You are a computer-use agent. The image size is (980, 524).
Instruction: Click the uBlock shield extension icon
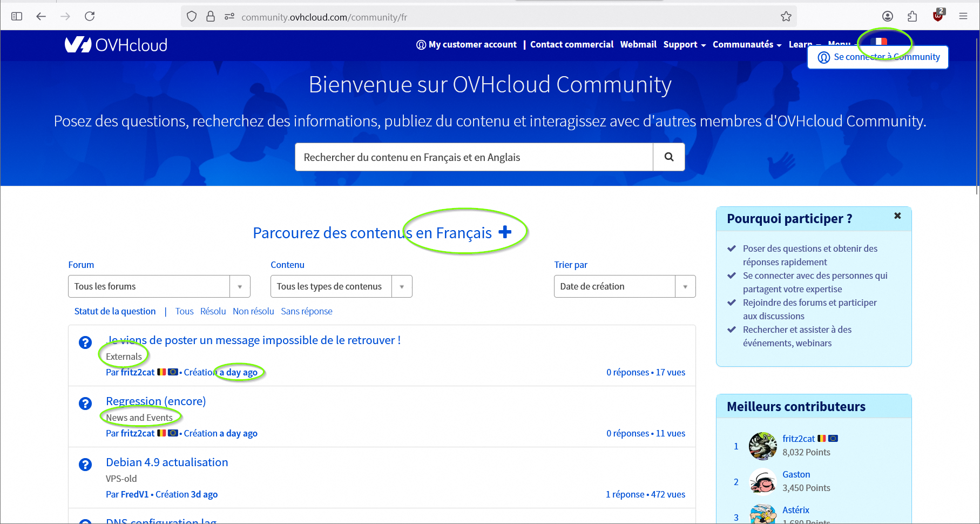click(x=938, y=16)
